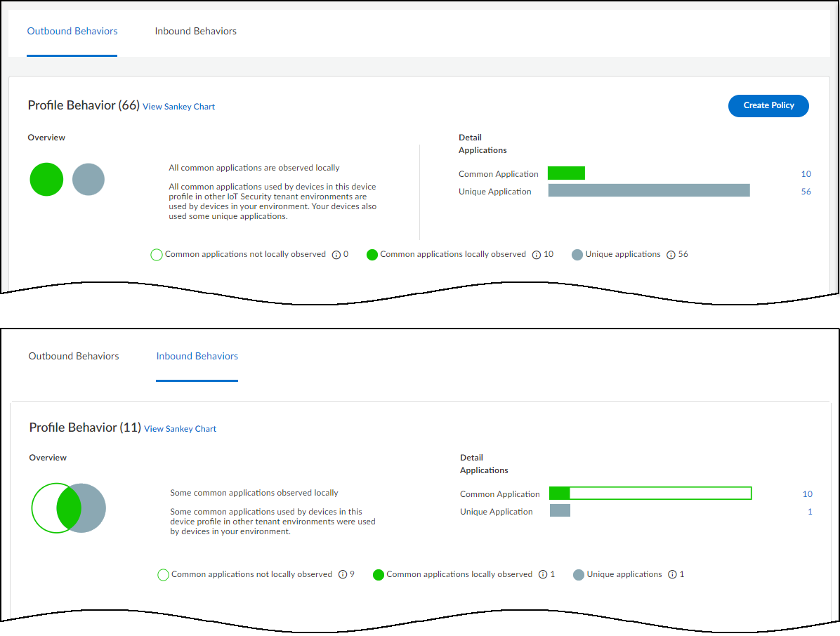Image resolution: width=840 pixels, height=636 pixels.
Task: Click inbound Unique Application count 1
Action: 810,512
